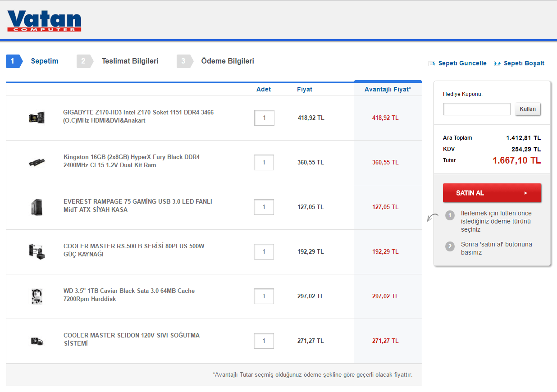The image size is (557, 392).
Task: Click the SATIN AL button
Action: [492, 193]
